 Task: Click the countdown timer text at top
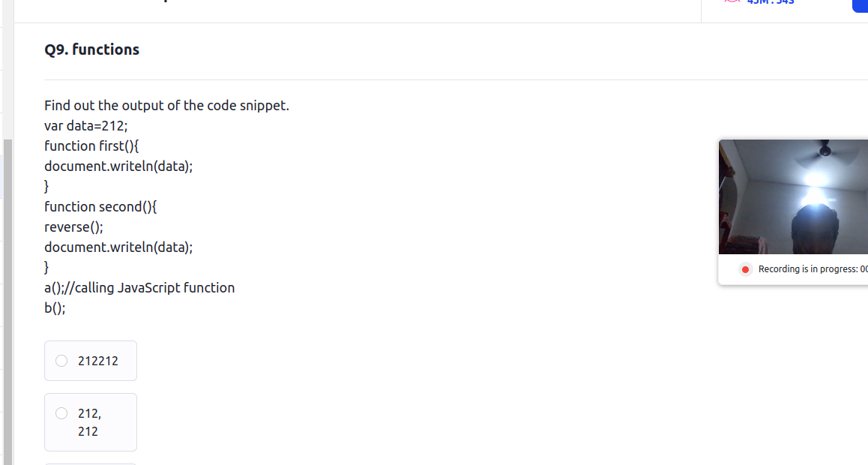tap(770, 2)
